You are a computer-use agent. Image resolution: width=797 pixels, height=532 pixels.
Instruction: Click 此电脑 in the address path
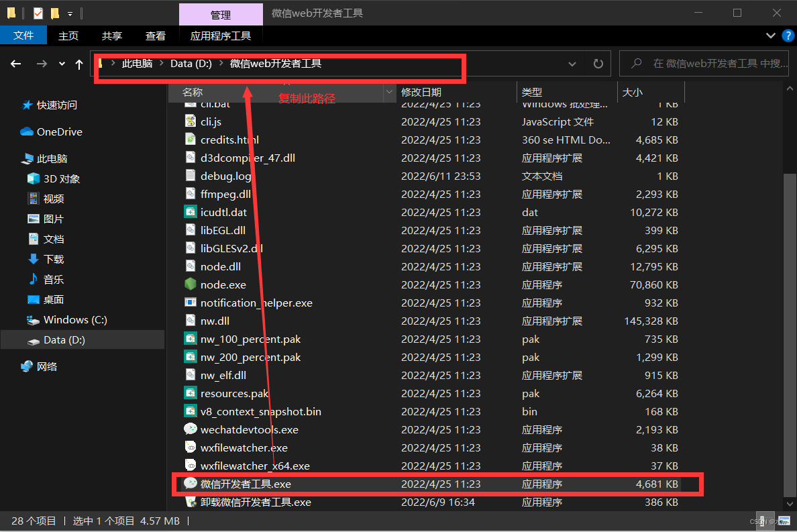pyautogui.click(x=138, y=64)
